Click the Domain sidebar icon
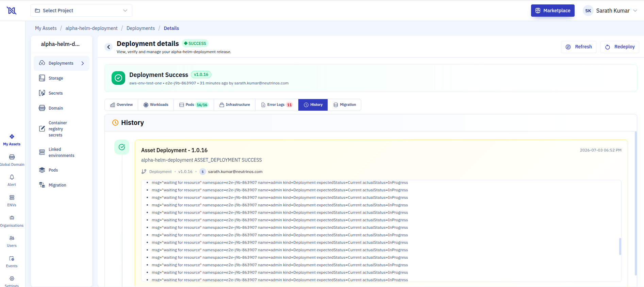 [x=42, y=108]
